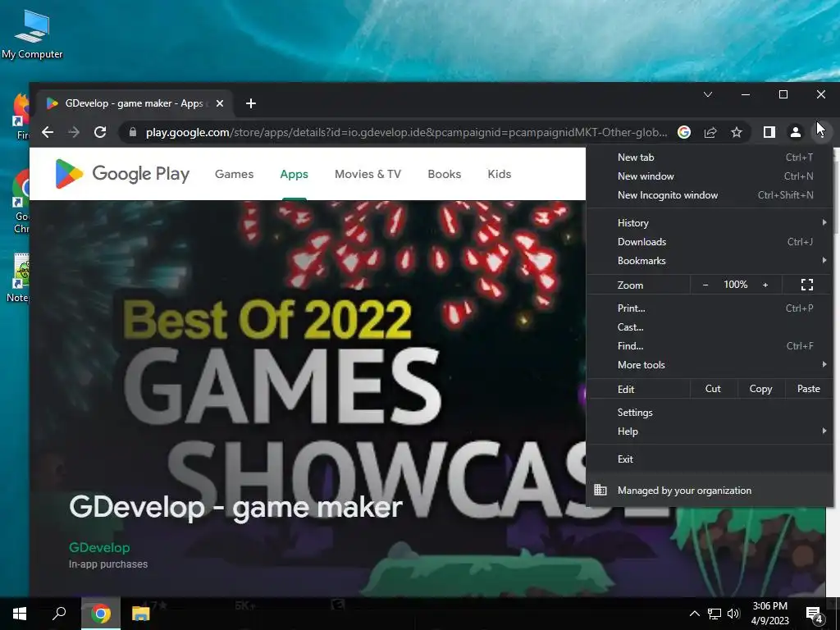The image size is (840, 630).
Task: Click the address bar URL field
Action: click(406, 132)
